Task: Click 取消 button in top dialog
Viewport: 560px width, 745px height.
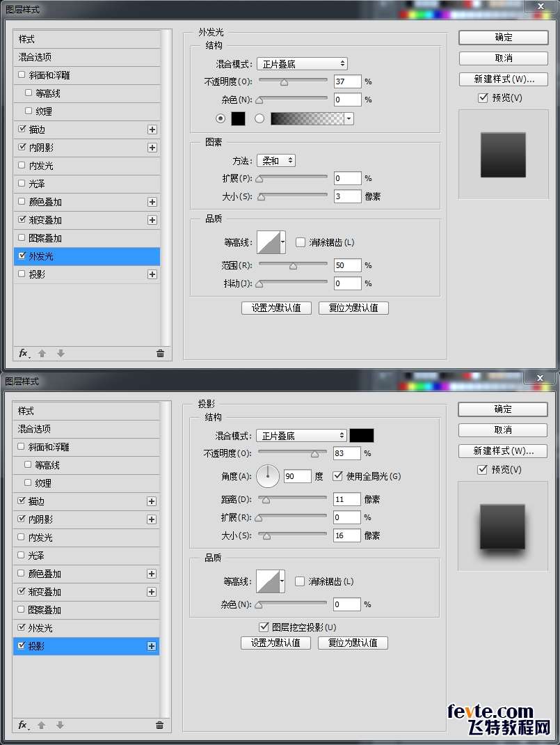Action: coord(504,58)
